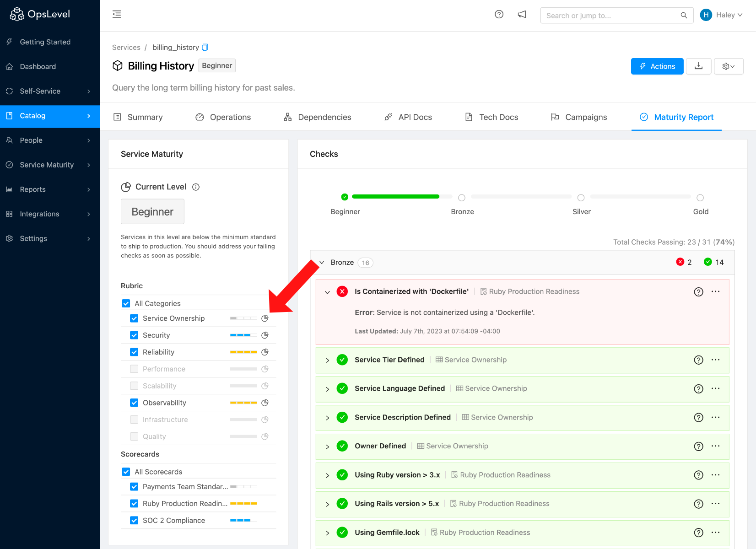756x549 pixels.
Task: Open help for Service Language Defined
Action: [x=698, y=389]
